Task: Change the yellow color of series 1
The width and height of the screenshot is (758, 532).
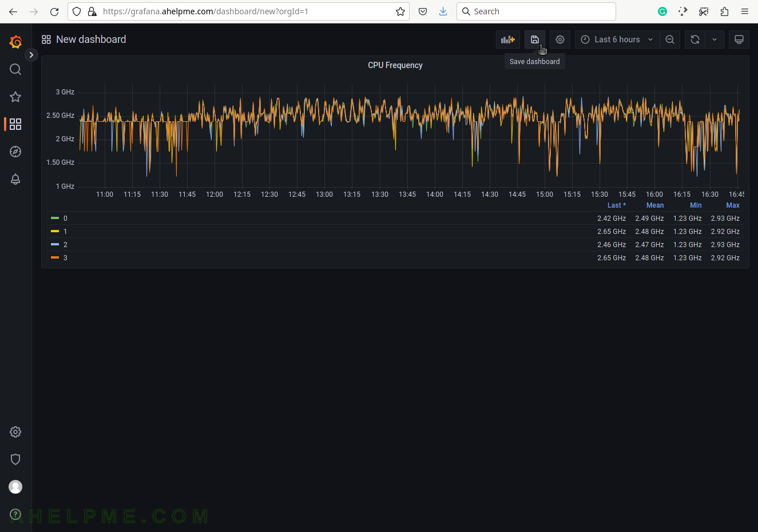Action: click(55, 231)
